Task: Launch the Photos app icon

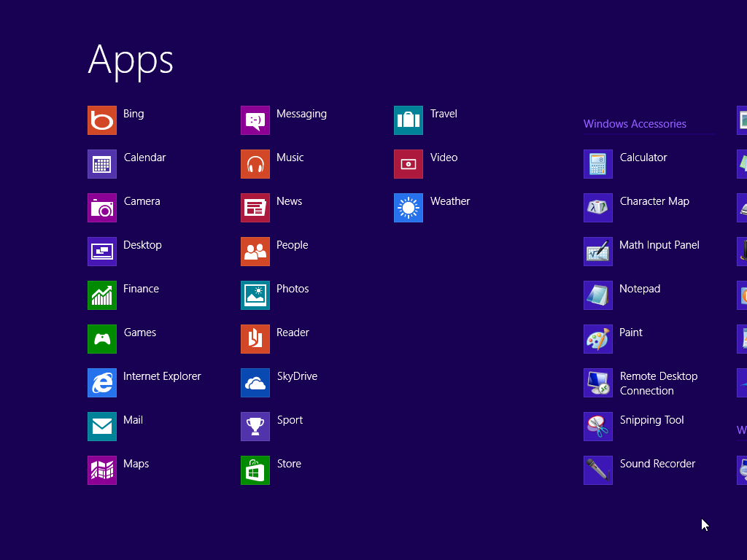Action: tap(255, 295)
